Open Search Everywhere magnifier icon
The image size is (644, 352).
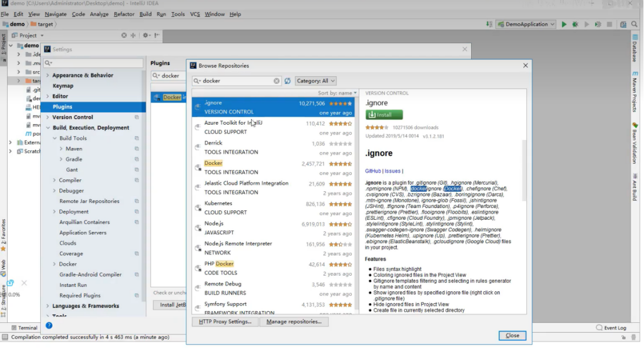pos(634,24)
